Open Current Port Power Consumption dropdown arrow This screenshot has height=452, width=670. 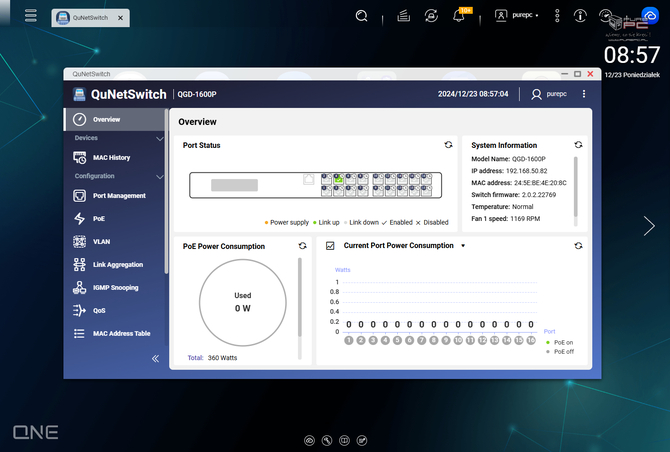463,246
